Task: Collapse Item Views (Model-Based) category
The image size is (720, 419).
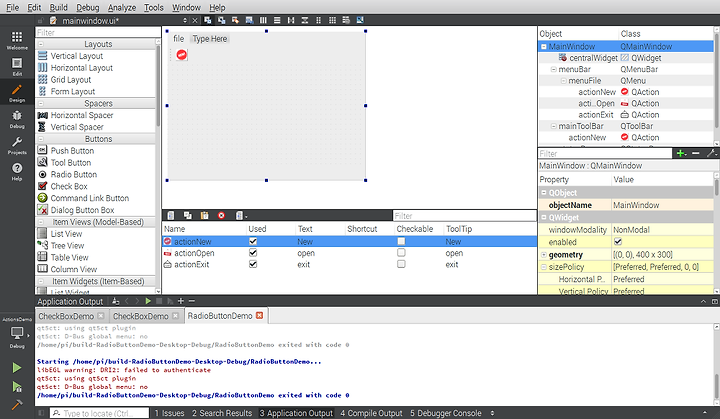Action: [x=41, y=222]
